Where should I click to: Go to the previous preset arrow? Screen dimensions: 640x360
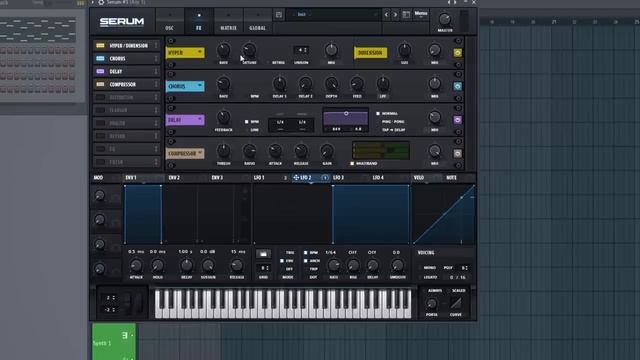[386, 15]
